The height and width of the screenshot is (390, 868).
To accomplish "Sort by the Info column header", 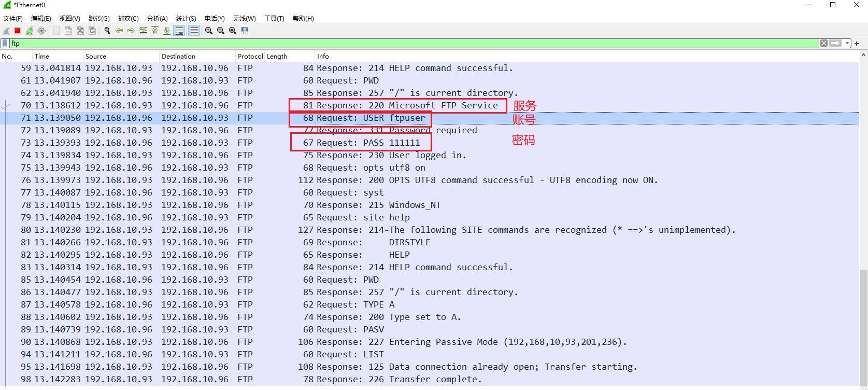I will click(x=587, y=56).
